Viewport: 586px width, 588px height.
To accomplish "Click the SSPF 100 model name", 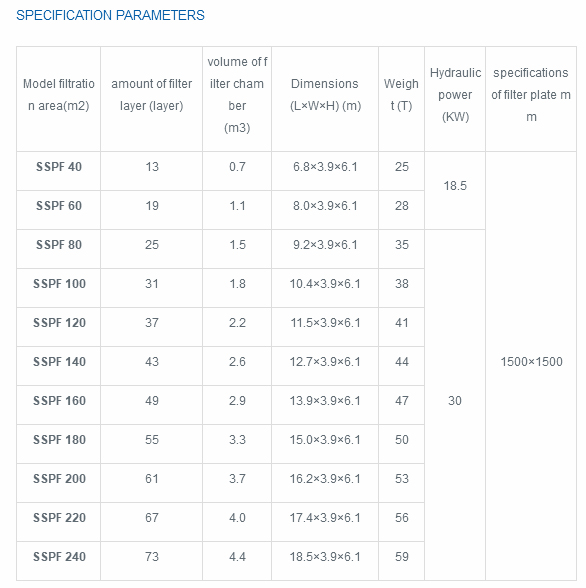I will click(59, 284).
